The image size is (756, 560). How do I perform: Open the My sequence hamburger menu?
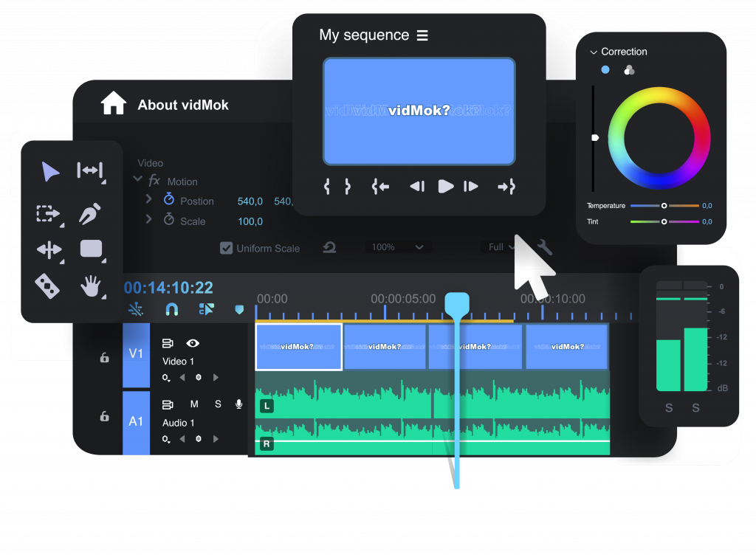coord(422,35)
